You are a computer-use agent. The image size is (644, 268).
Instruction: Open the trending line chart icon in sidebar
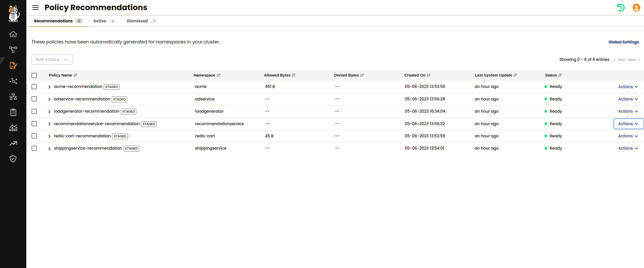[x=13, y=143]
